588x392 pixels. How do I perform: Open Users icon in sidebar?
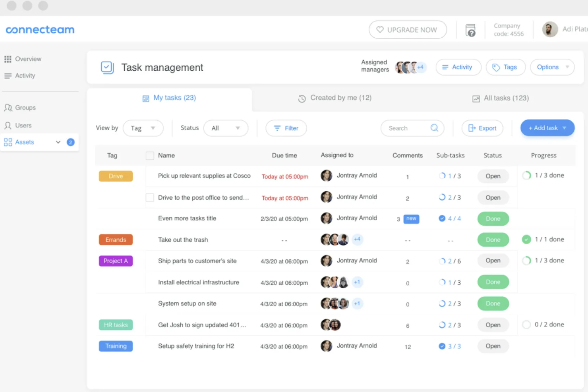(x=8, y=126)
